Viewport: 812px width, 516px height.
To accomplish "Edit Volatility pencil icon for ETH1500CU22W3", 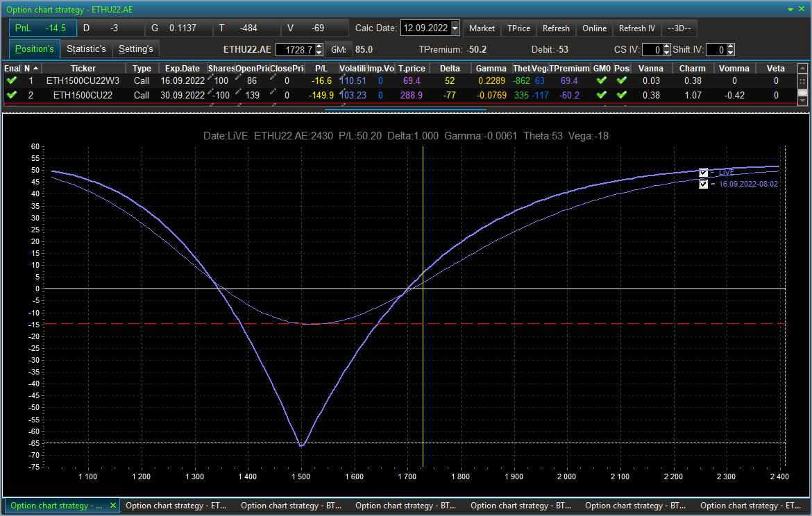I will (x=342, y=77).
